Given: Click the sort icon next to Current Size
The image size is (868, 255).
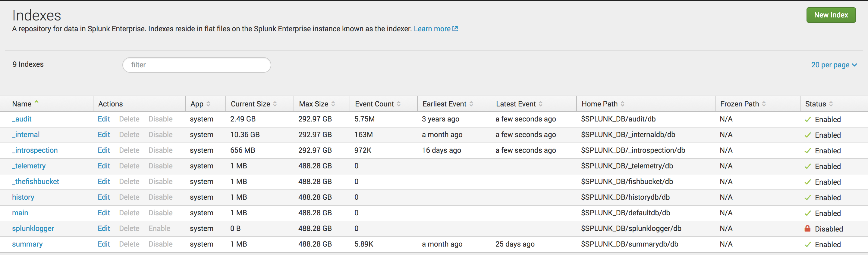Looking at the screenshot, I should pyautogui.click(x=275, y=104).
